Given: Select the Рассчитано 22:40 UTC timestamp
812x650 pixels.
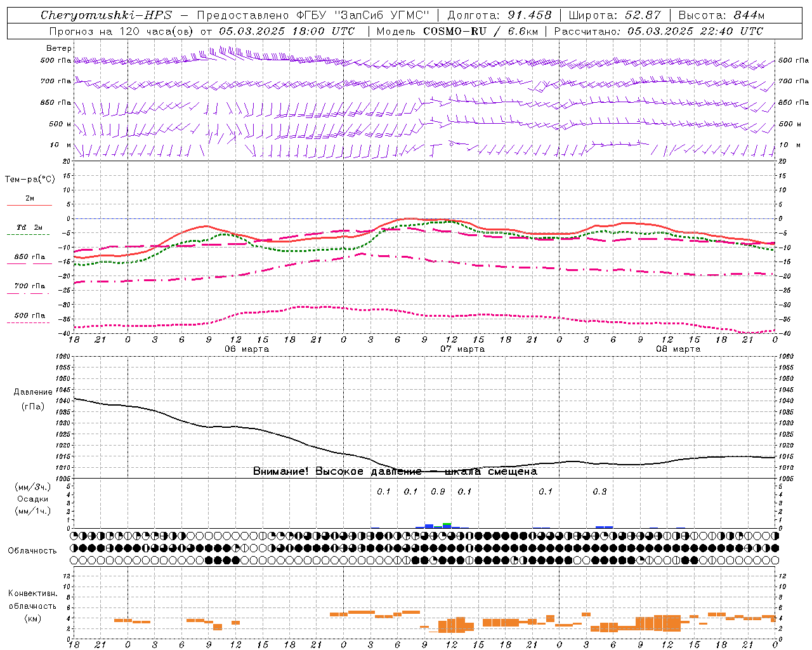Looking at the screenshot, I should click(x=658, y=31).
